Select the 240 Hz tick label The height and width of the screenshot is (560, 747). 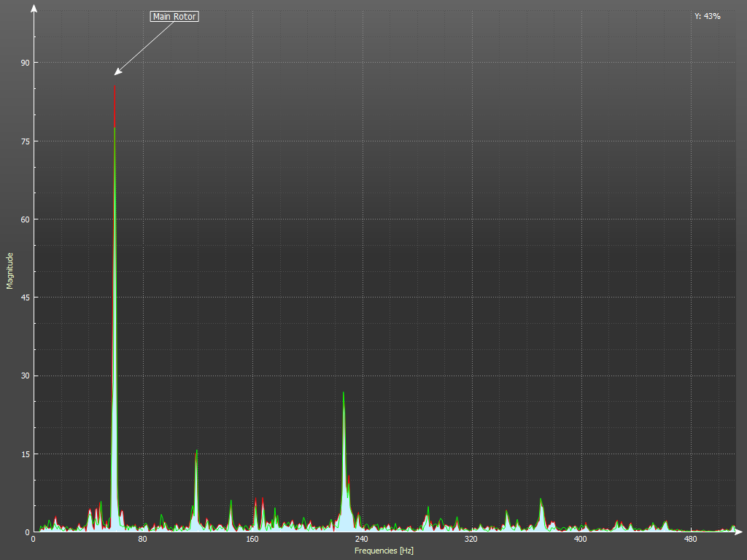pos(362,540)
